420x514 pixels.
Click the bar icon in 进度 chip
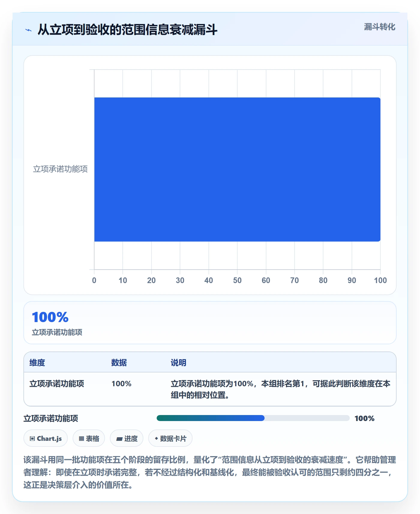coord(119,439)
